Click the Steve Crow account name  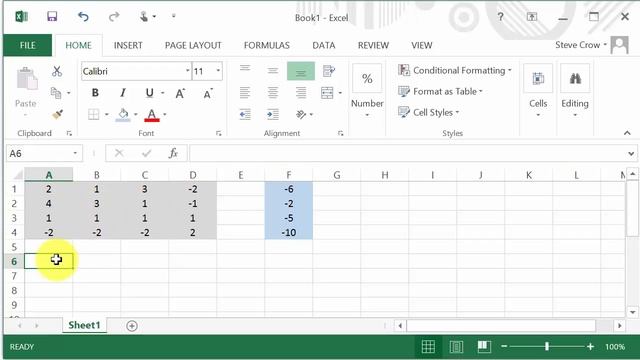click(x=578, y=45)
